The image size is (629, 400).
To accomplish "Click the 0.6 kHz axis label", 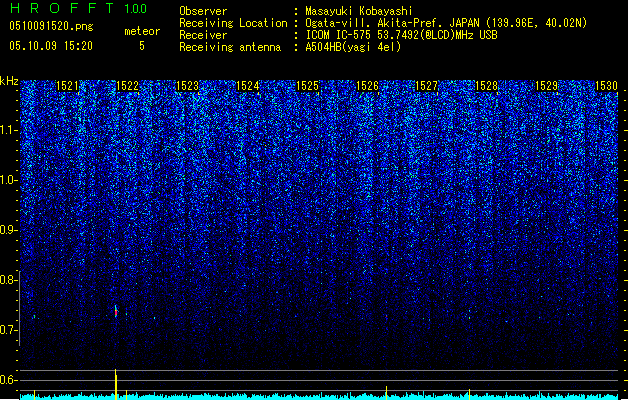I will click(x=9, y=380).
